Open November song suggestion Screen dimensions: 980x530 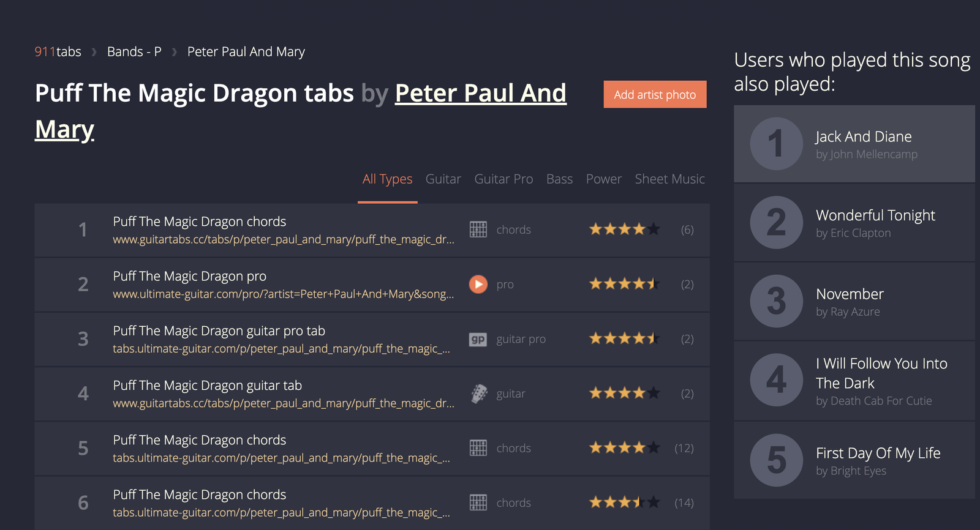click(850, 294)
